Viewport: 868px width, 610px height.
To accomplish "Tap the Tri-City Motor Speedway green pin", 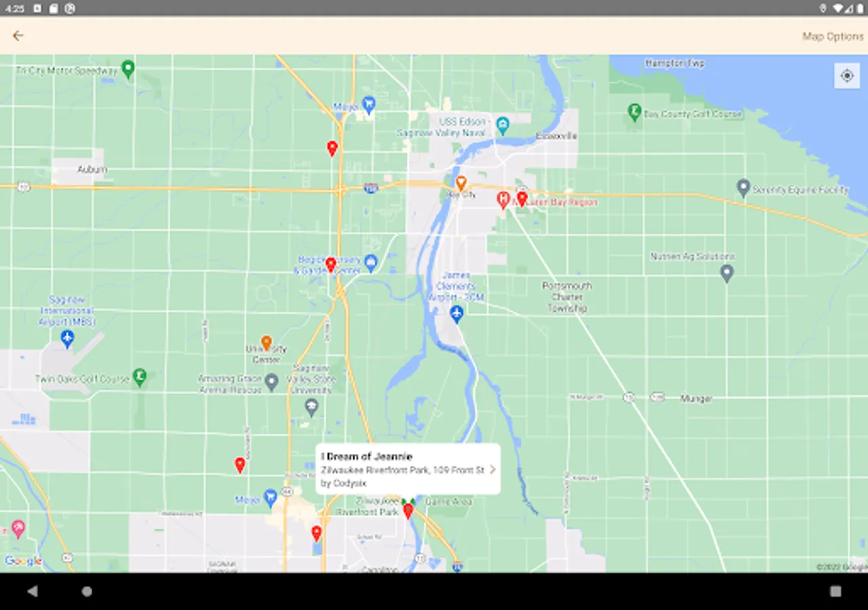I will click(128, 68).
